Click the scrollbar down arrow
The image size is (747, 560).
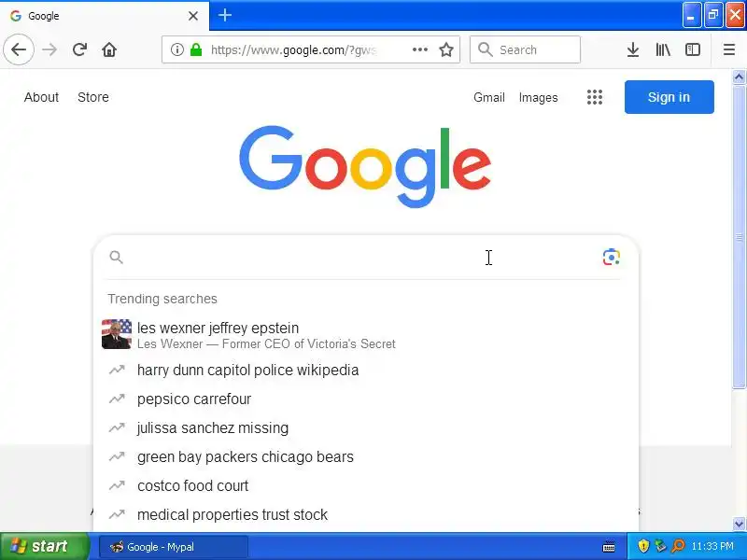click(x=739, y=524)
